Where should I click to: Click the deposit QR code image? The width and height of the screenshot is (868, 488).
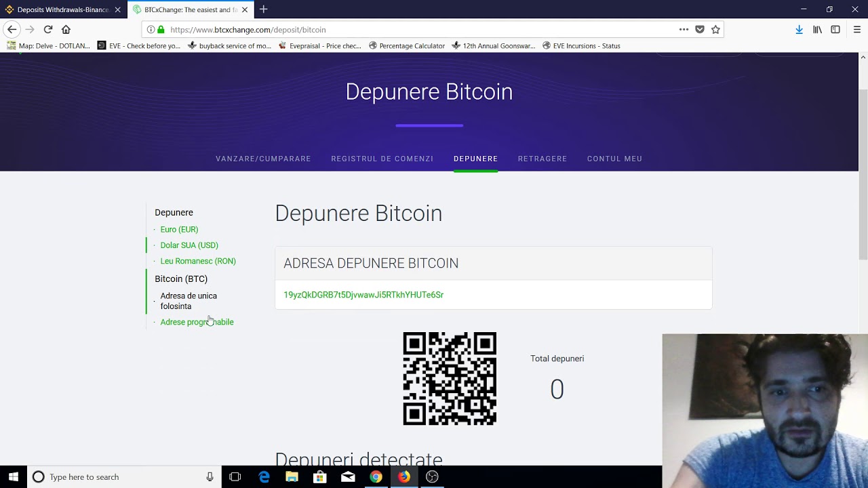450,378
